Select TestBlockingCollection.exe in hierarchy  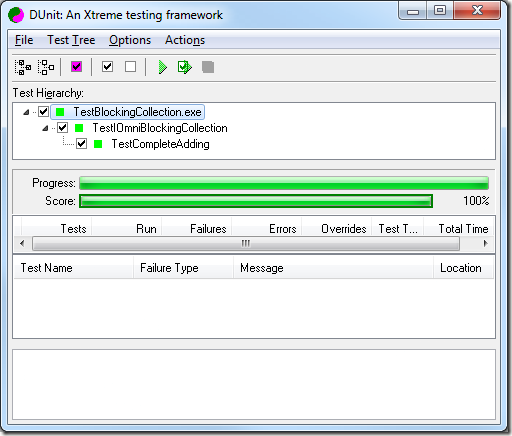[x=137, y=112]
